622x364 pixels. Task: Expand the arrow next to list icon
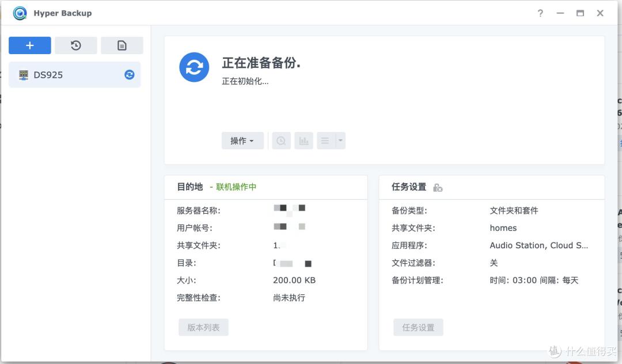pyautogui.click(x=340, y=141)
